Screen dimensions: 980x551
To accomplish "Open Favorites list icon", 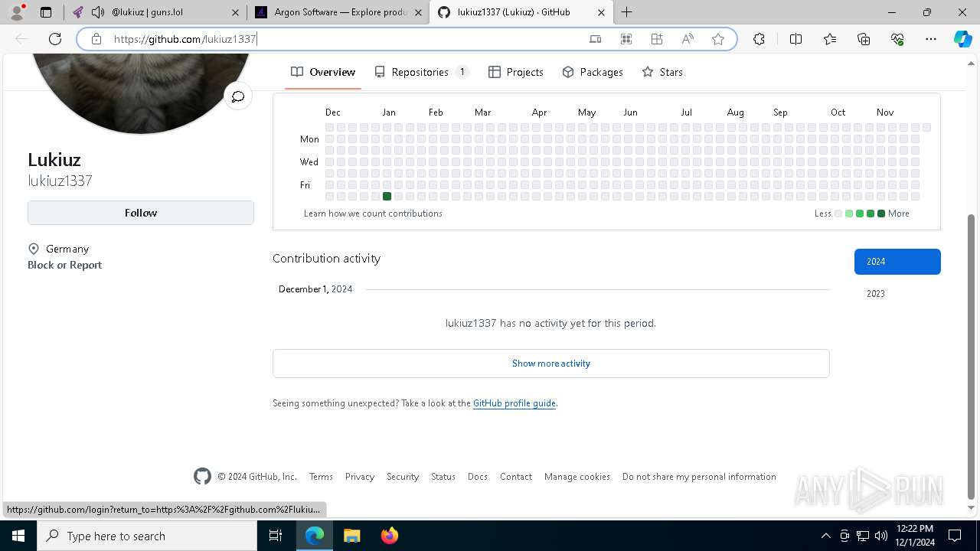I will click(x=830, y=39).
